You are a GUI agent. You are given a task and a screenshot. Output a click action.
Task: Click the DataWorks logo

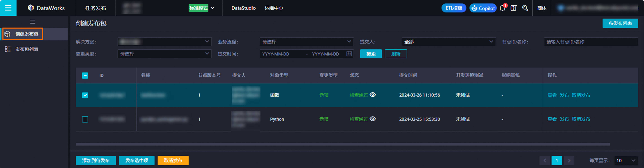click(46, 8)
